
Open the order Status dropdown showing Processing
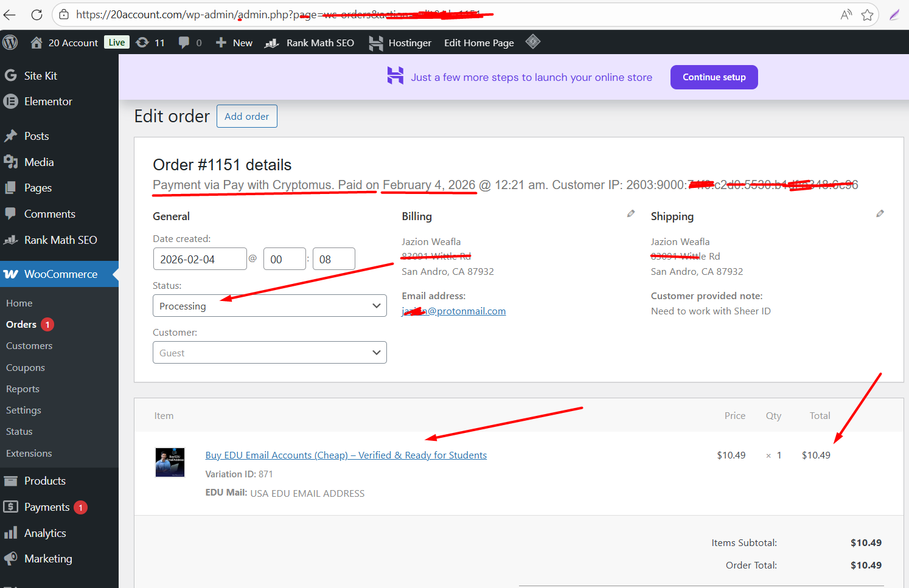click(270, 306)
